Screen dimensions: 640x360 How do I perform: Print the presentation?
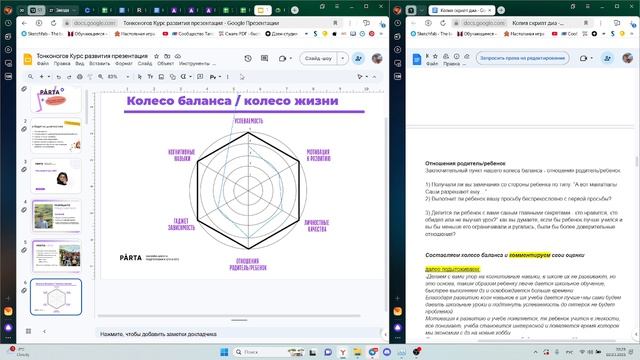pos(80,76)
